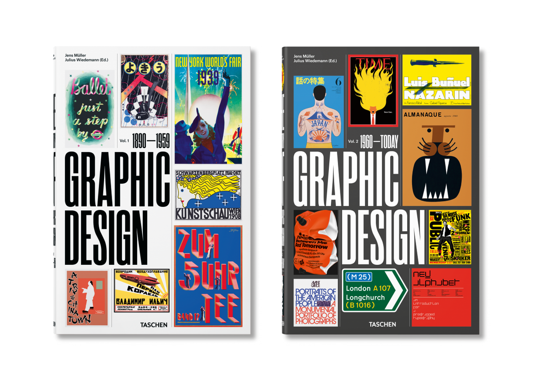Click the TASCHEN logo on the dark cover

coord(382,324)
